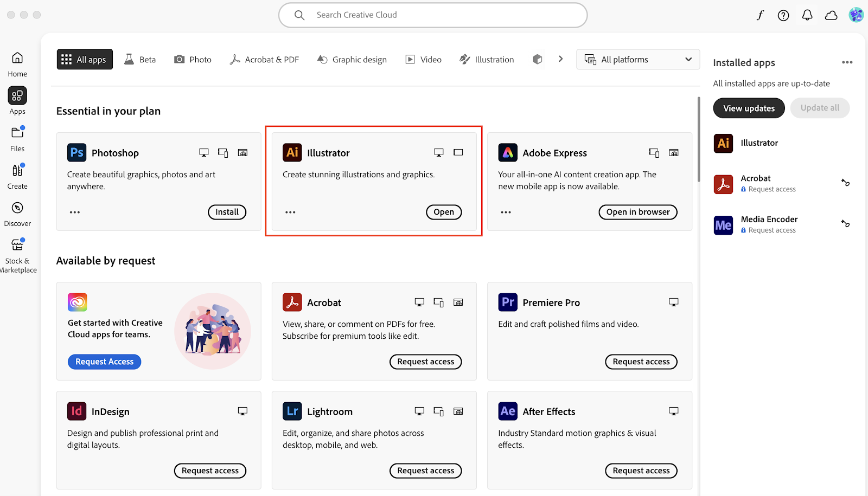The width and height of the screenshot is (868, 496).
Task: Click the Illustrator icon in Essential card
Action: pyautogui.click(x=292, y=152)
